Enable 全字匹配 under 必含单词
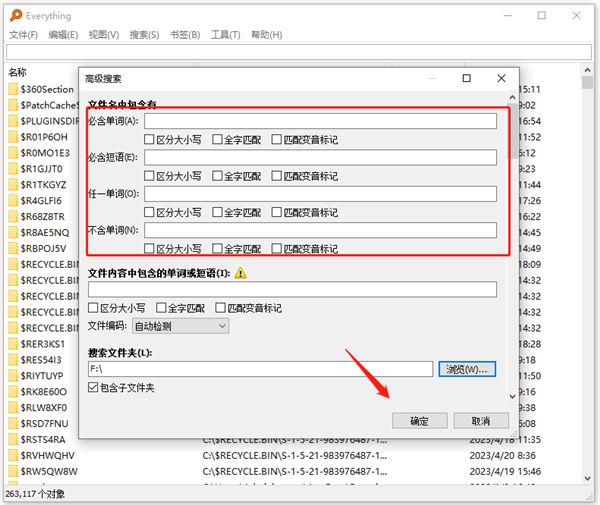 pyautogui.click(x=217, y=139)
